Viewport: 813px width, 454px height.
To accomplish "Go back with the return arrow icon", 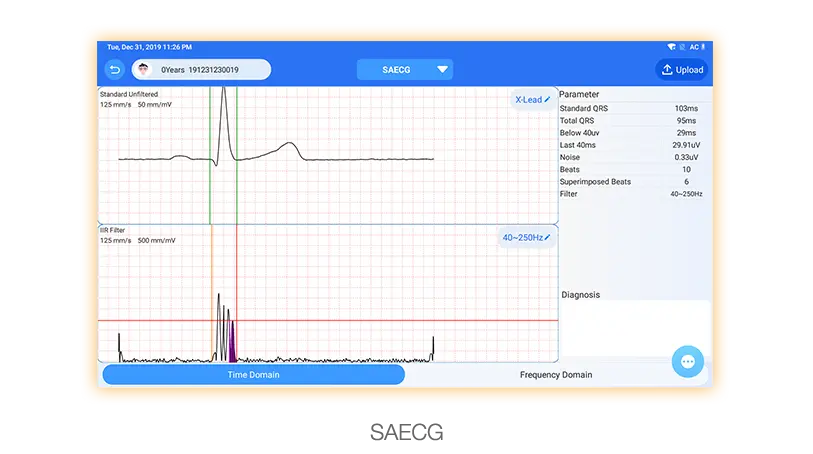I will 115,69.
